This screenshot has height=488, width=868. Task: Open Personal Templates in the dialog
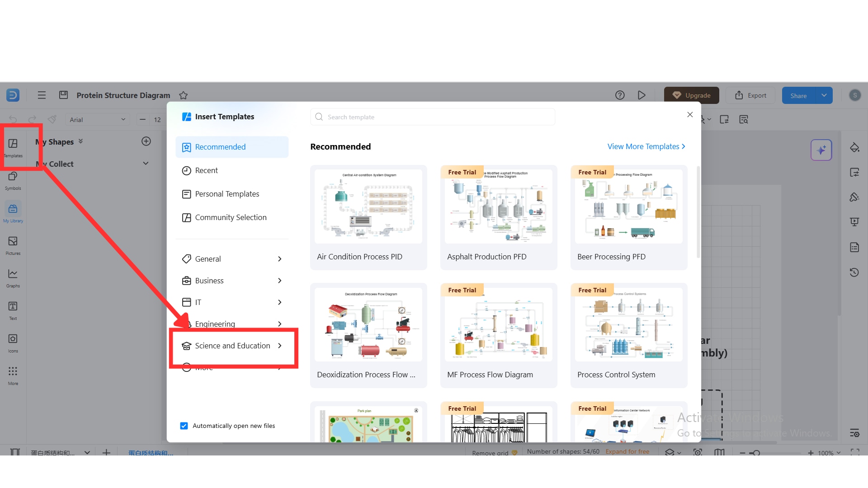(x=227, y=193)
